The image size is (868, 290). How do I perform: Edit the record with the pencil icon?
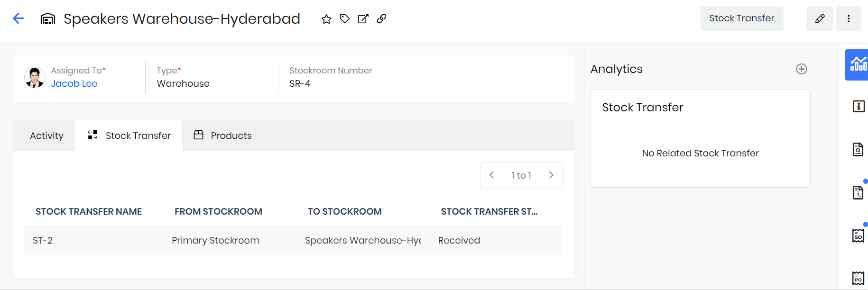(820, 18)
